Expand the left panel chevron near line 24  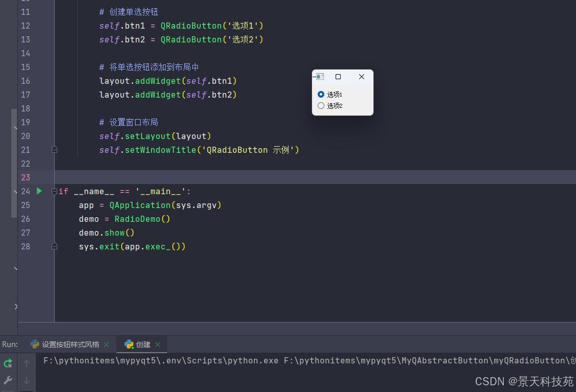point(15,191)
